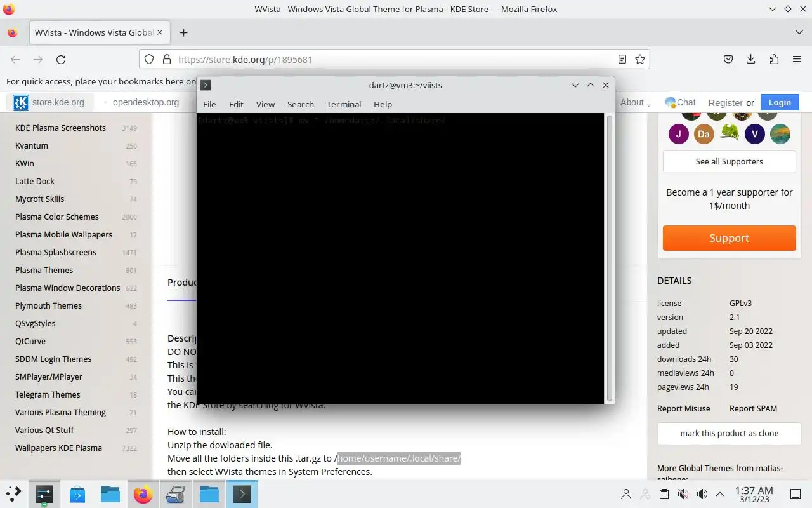
Task: Select the terminal icon in the taskbar
Action: coord(242,493)
